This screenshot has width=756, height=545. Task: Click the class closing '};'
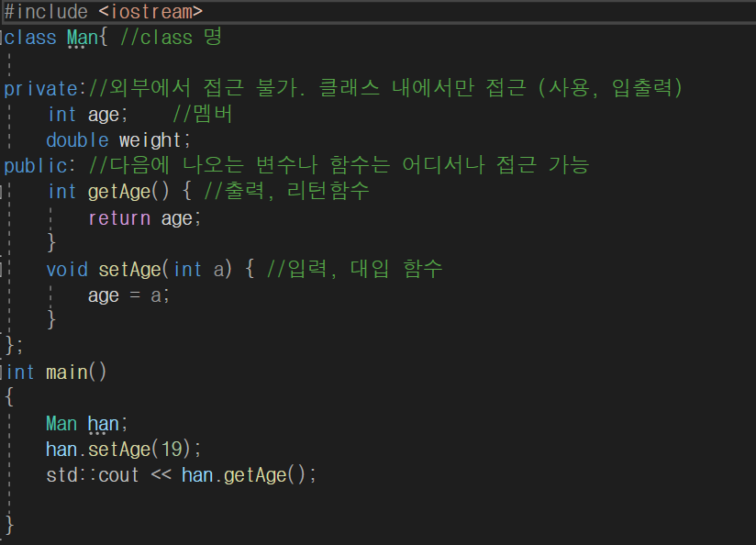14,346
